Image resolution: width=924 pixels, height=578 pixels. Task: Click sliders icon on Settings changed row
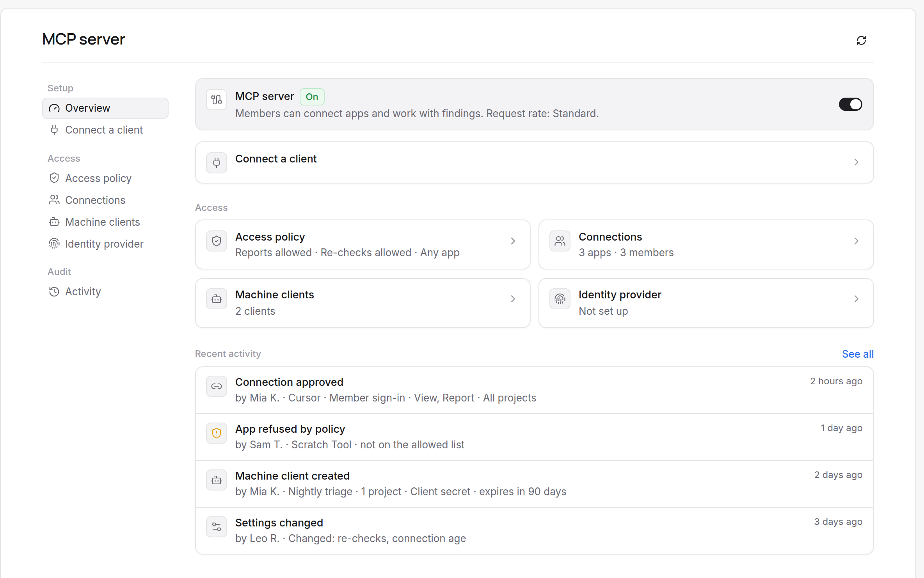coord(217,527)
